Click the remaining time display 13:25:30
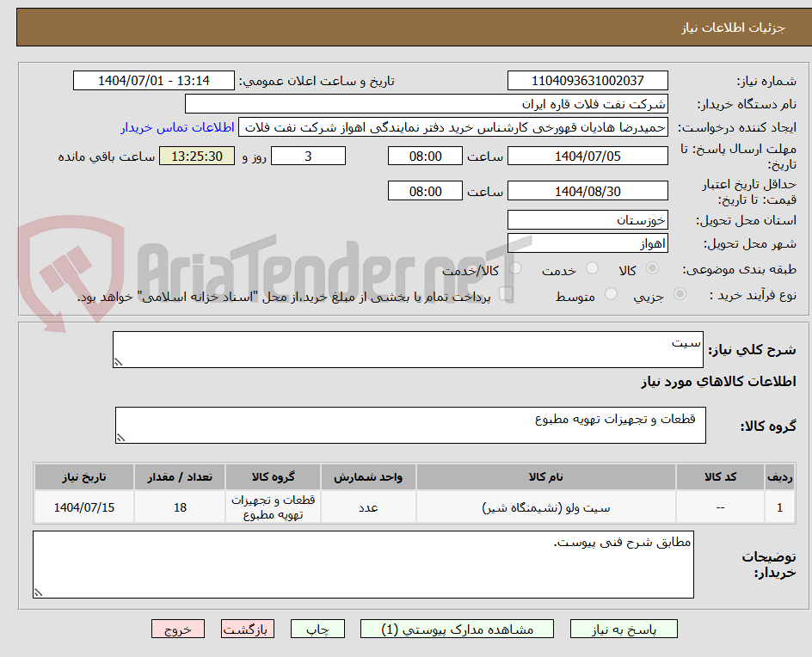 196,156
